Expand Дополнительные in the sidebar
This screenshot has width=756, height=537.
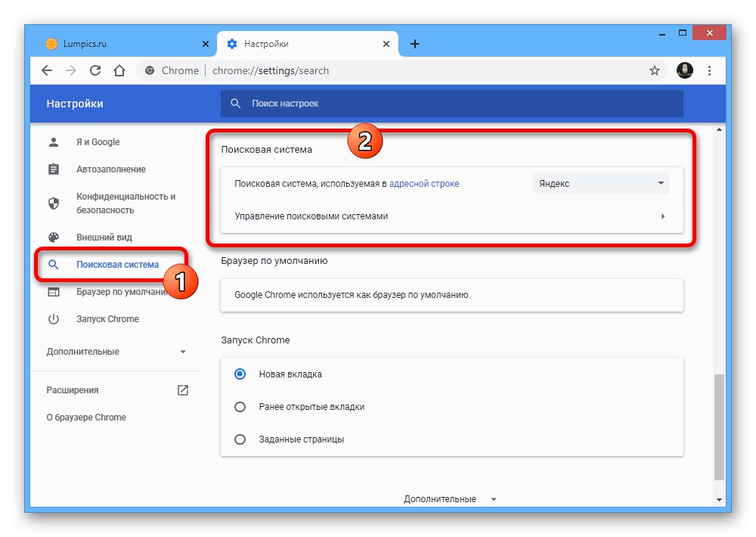[116, 352]
